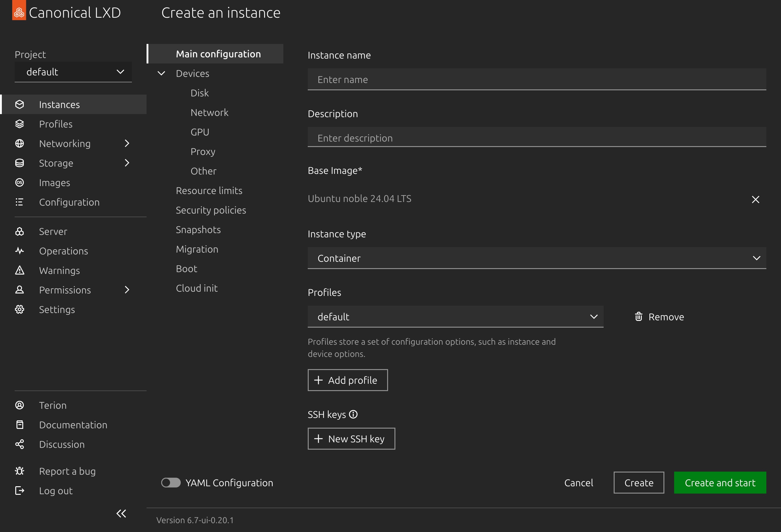Expand the Storage submenu chevron

[x=127, y=163]
